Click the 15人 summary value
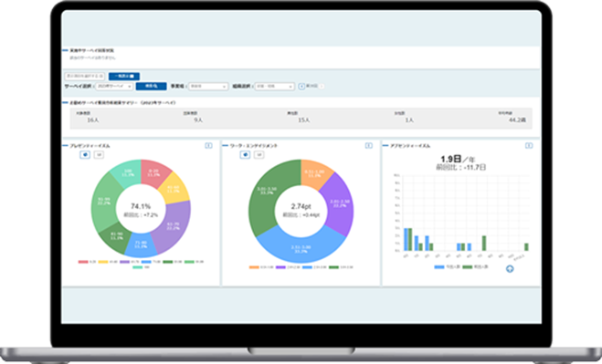 304,120
